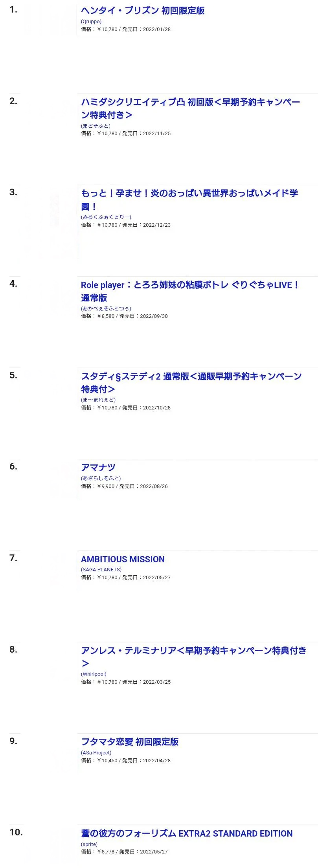Open the AMBITIOUS MISSION title link
The height and width of the screenshot is (868, 318).
point(123,559)
